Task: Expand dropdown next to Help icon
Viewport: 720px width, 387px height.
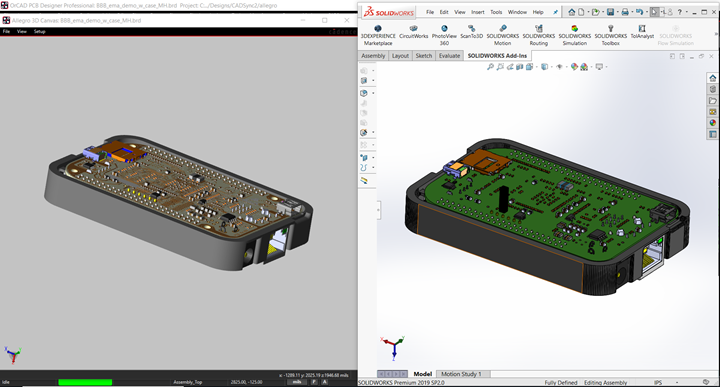Action: pos(687,12)
